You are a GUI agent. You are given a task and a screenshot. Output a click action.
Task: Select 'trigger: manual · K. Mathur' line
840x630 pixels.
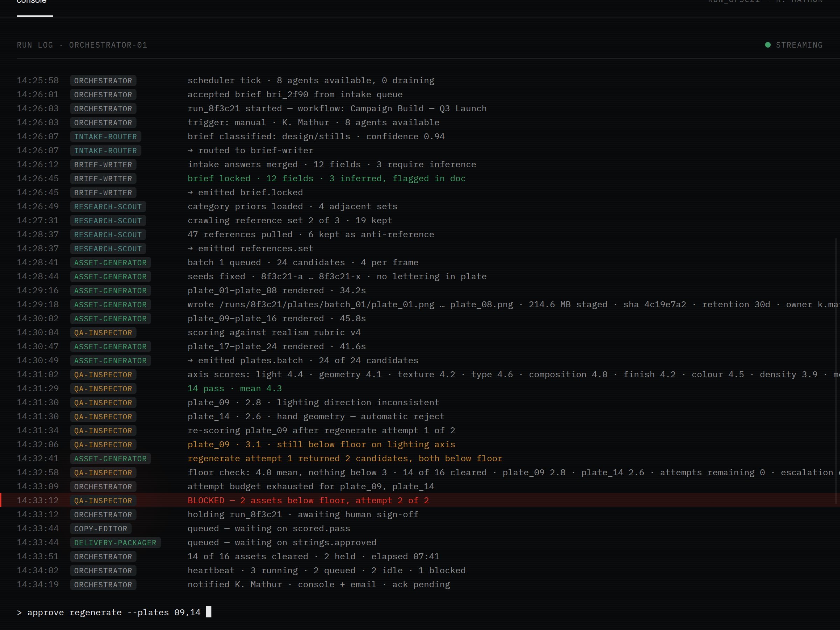pos(313,122)
